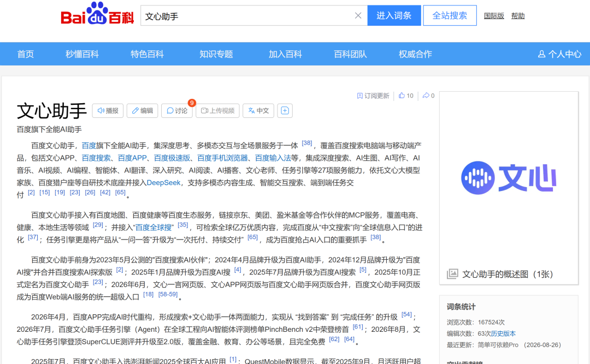Click citation reference [5]

(x=363, y=270)
